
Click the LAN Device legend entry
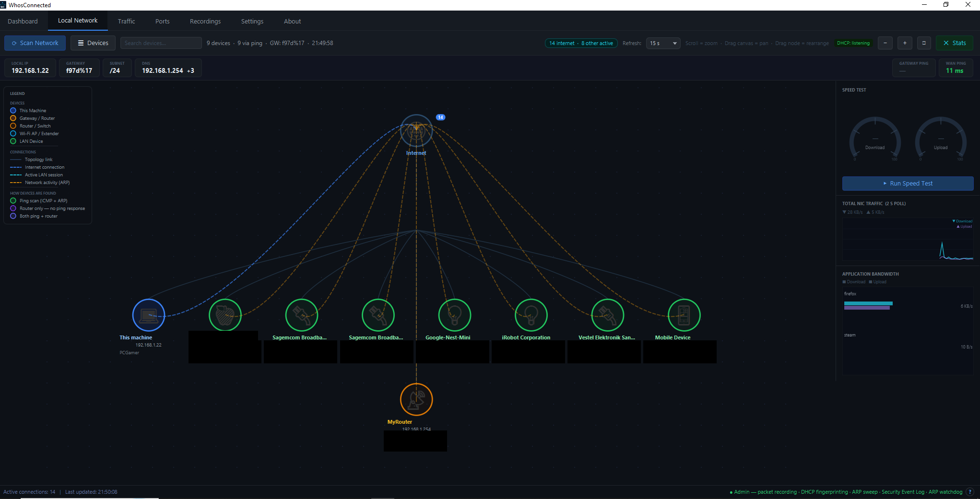pyautogui.click(x=27, y=141)
